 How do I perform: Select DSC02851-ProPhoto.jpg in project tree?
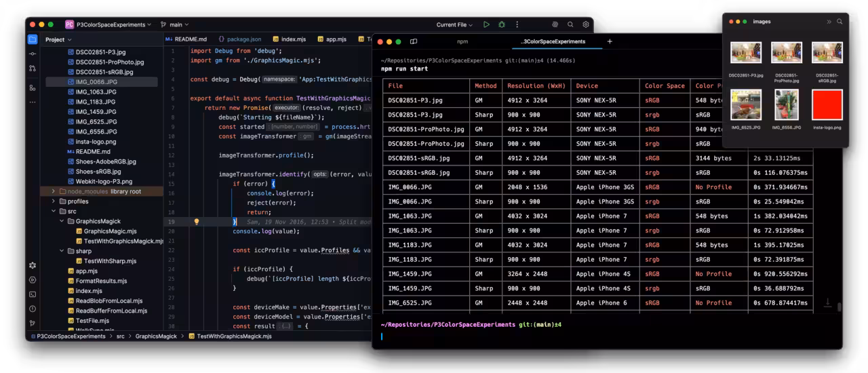106,62
